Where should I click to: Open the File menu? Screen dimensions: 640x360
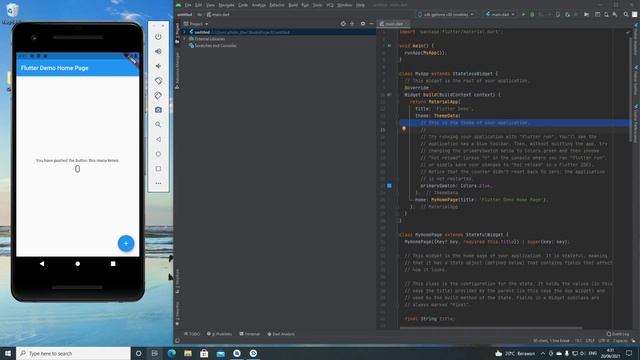click(x=188, y=5)
